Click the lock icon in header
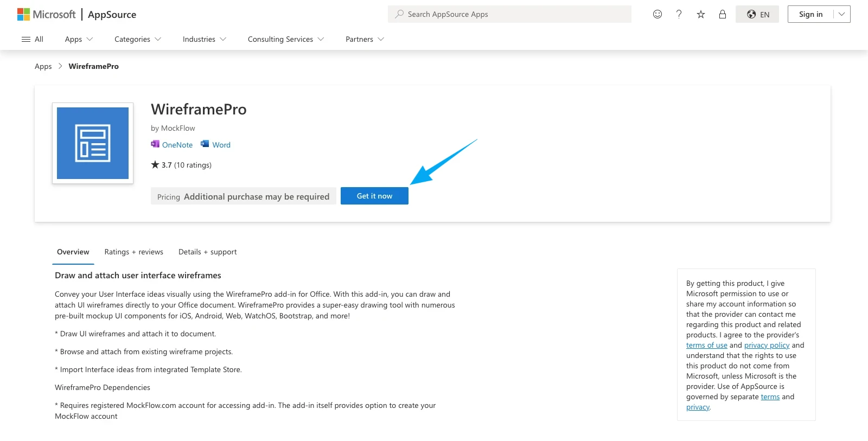Image resolution: width=868 pixels, height=441 pixels. [x=723, y=14]
